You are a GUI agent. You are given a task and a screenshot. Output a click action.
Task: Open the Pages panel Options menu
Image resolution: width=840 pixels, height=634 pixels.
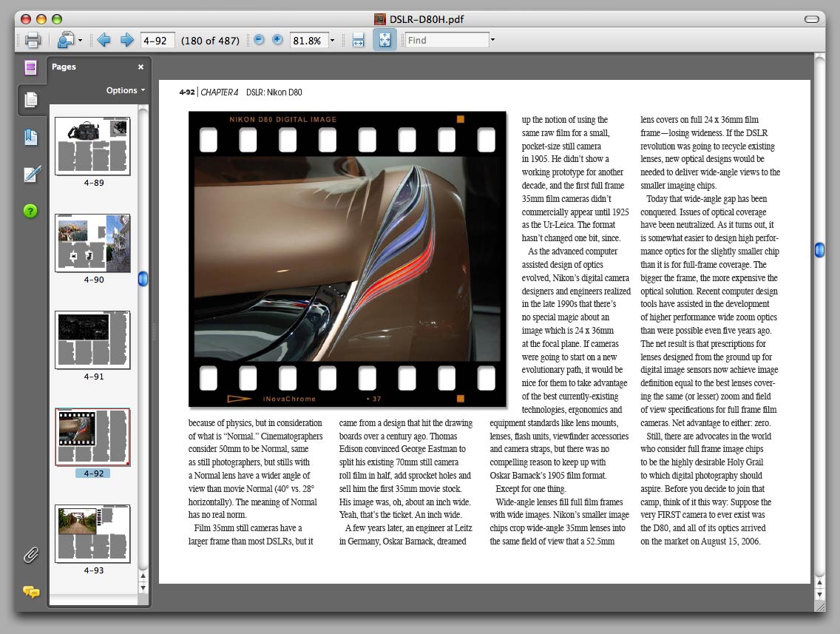click(x=126, y=90)
